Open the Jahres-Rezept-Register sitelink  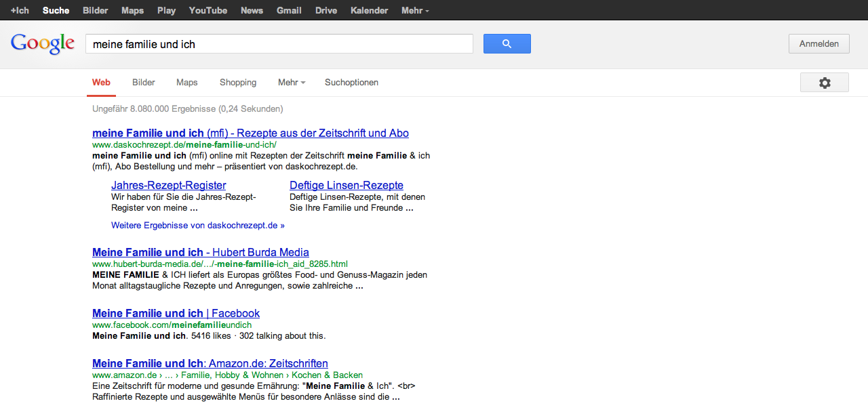[168, 186]
